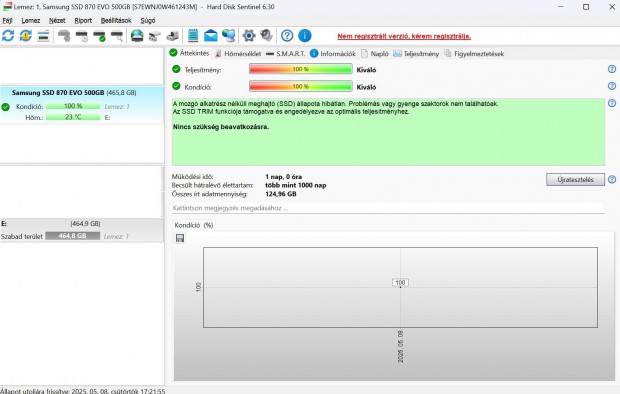
Task: Switch to the Napló tab
Action: (375, 53)
